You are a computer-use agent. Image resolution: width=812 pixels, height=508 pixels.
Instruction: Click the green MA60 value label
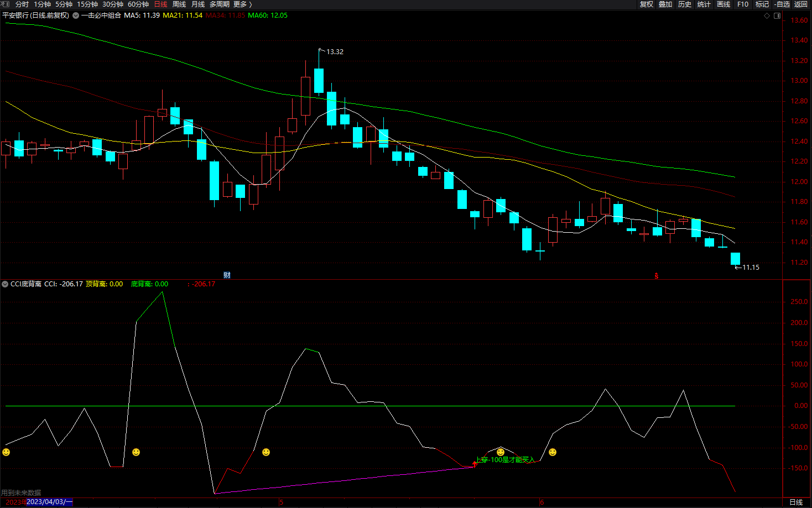(268, 15)
